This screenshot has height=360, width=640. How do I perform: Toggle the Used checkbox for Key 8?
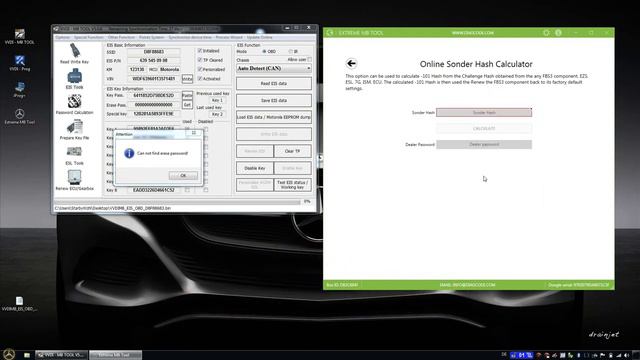(x=187, y=190)
